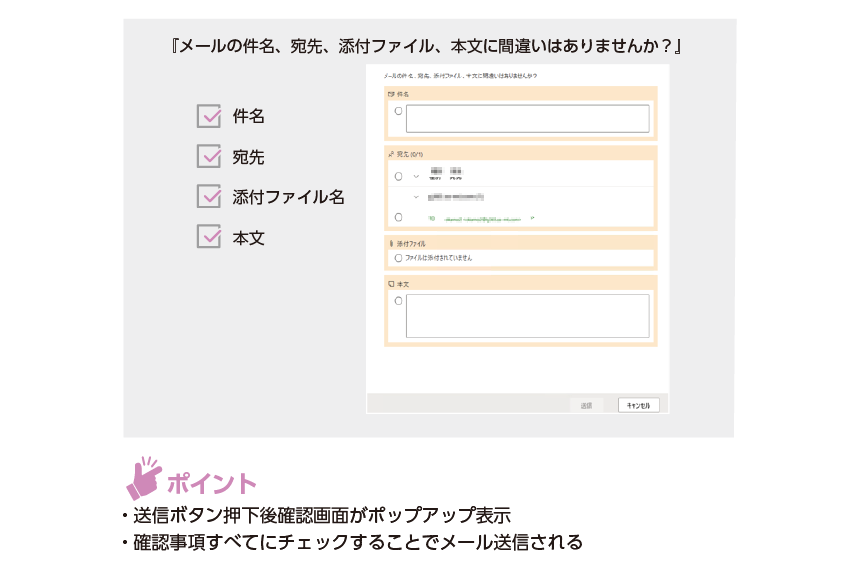Select the radio button next to the subject field
The width and height of the screenshot is (860, 572).
(x=398, y=111)
